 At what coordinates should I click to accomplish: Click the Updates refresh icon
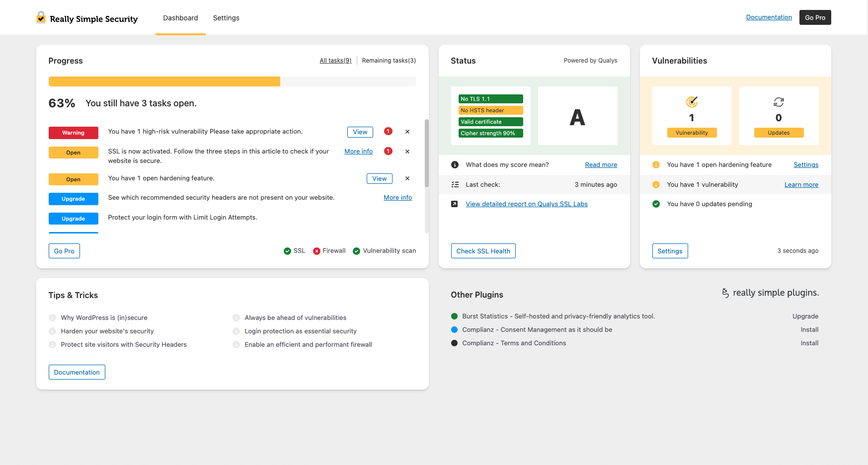(x=779, y=102)
